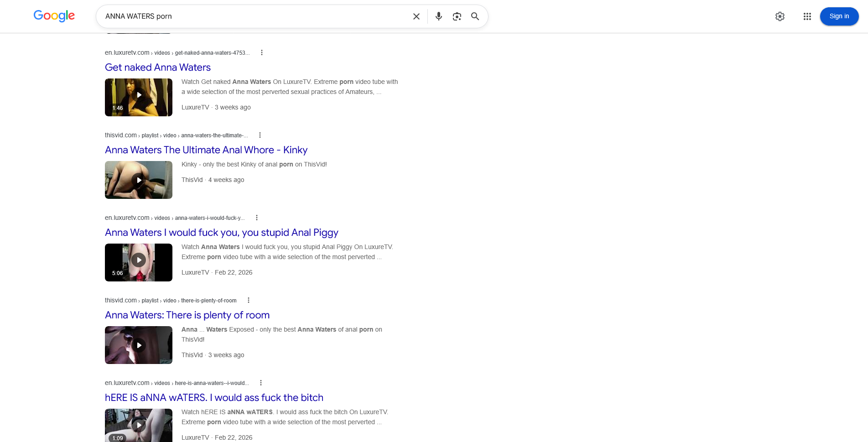868x442 pixels.
Task: Click the thisvid.com there-is-plenty-of-room breadcrumb URL
Action: 171,300
